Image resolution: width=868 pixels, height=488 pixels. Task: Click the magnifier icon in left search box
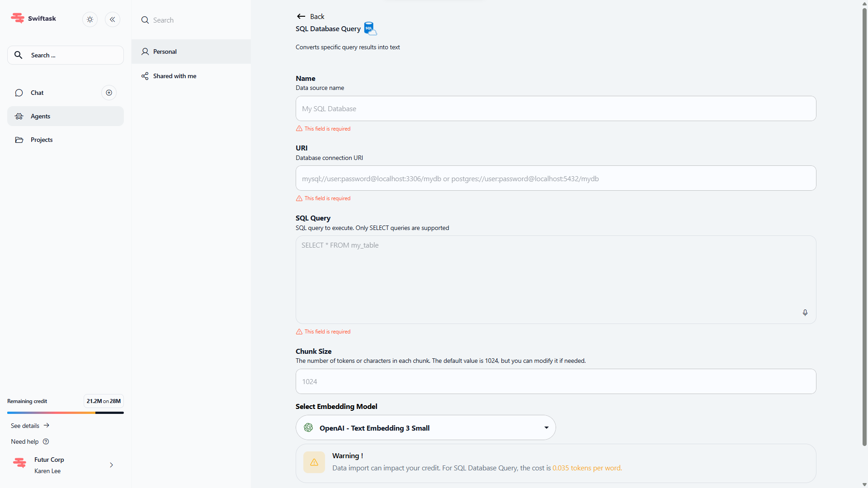point(18,55)
